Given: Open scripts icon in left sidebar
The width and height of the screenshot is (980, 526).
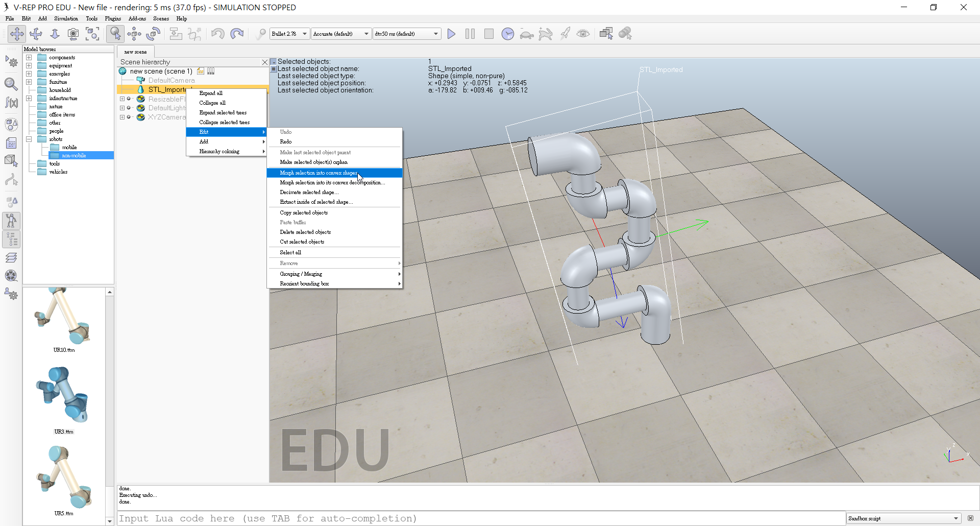Looking at the screenshot, I should [11, 143].
